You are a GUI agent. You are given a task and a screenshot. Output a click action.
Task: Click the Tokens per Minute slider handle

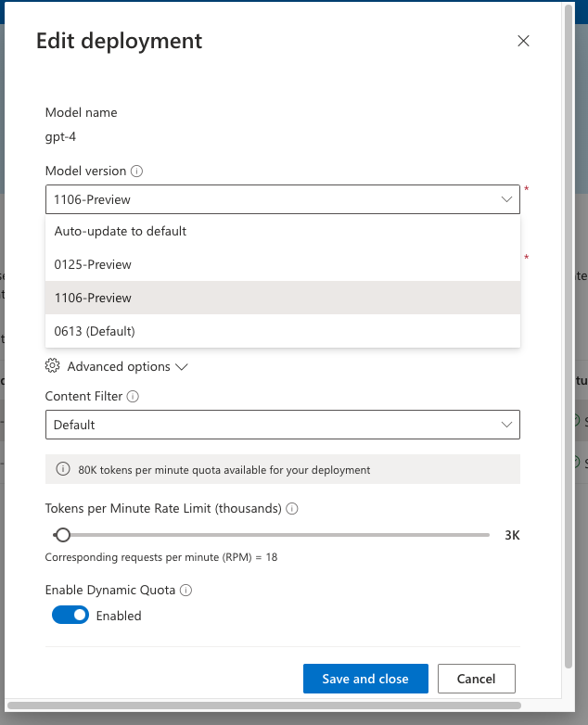(63, 535)
